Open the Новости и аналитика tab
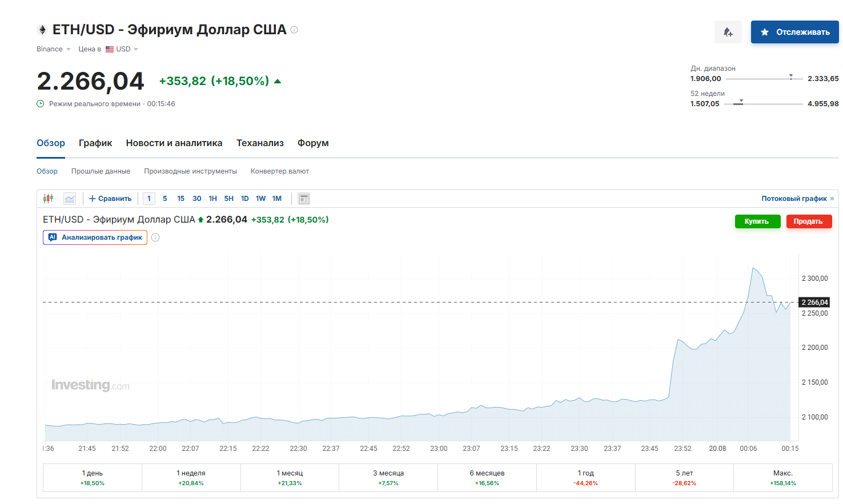The image size is (843, 504). [174, 143]
